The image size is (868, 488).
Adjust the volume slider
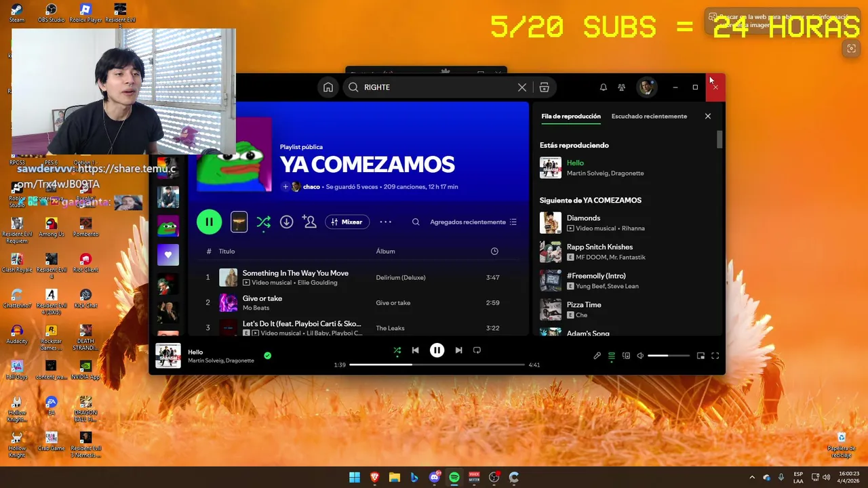[x=669, y=356]
